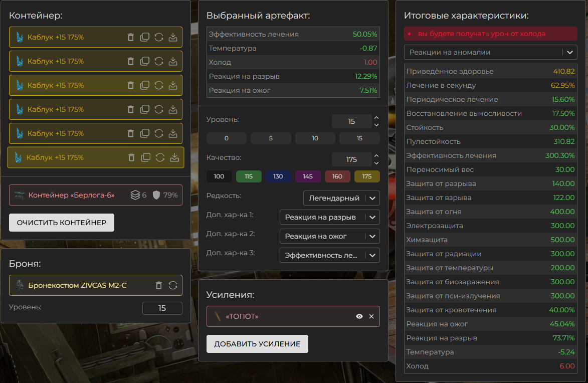
Task: Delete the first Каблук artifact from the container
Action: point(131,37)
